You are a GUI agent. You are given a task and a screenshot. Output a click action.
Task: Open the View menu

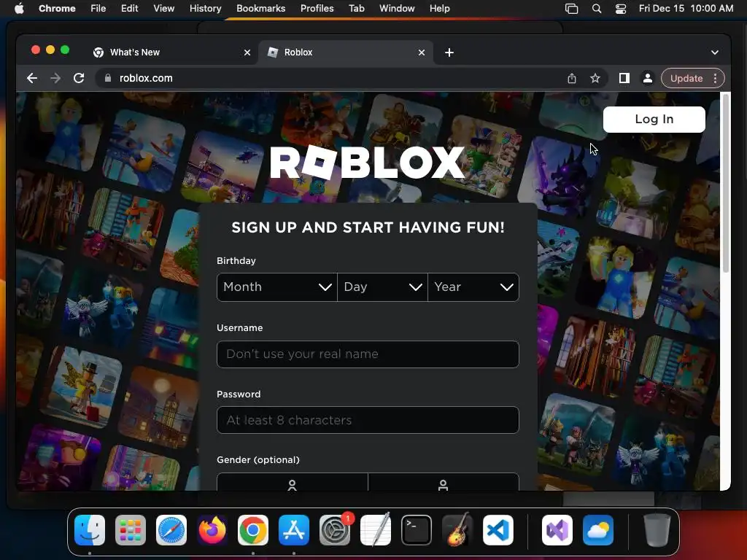click(164, 9)
